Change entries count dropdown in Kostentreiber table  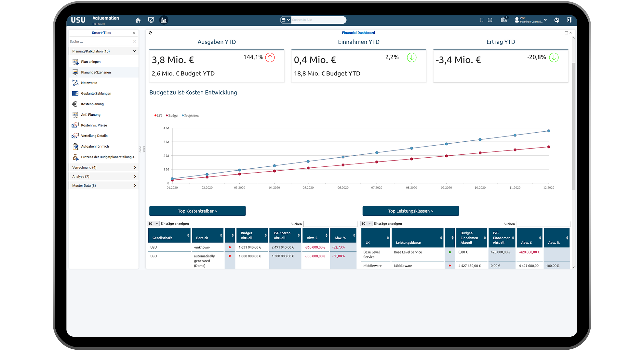pos(153,224)
